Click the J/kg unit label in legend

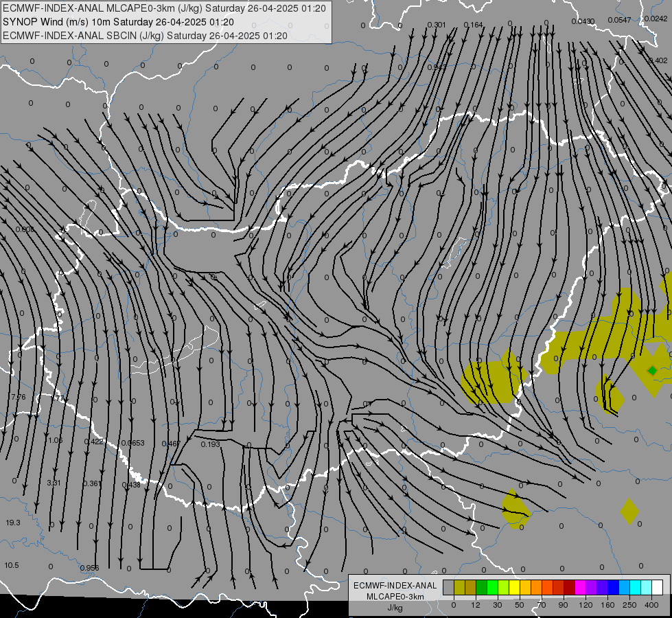[395, 608]
